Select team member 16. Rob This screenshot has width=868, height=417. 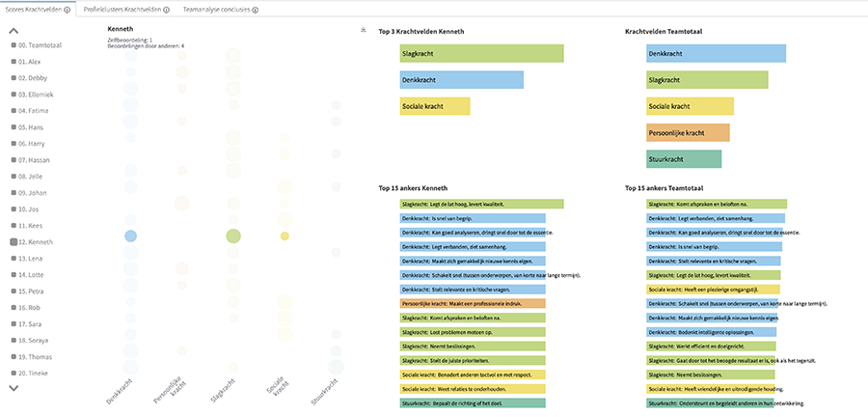(x=30, y=307)
